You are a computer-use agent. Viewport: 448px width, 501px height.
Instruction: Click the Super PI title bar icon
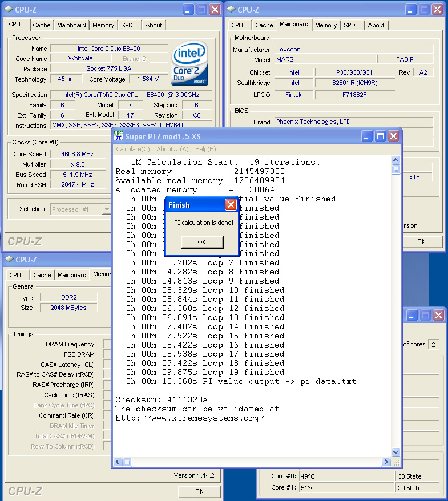tap(119, 136)
